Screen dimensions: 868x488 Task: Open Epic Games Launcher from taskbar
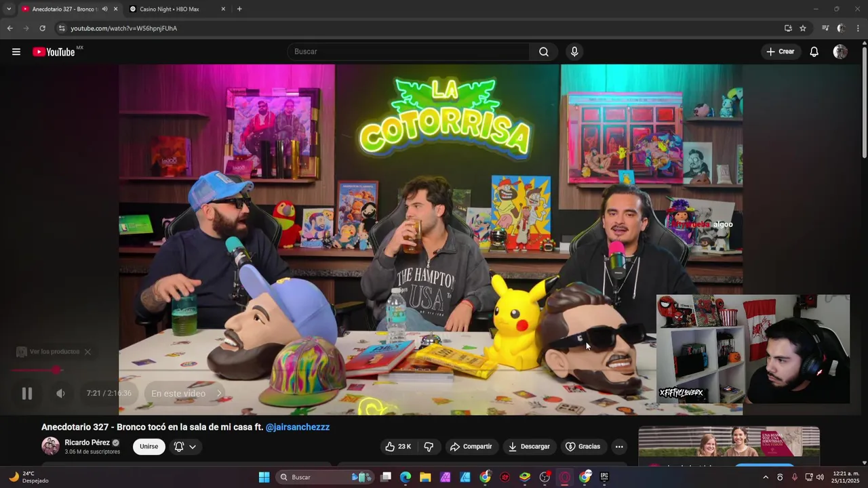click(x=604, y=477)
